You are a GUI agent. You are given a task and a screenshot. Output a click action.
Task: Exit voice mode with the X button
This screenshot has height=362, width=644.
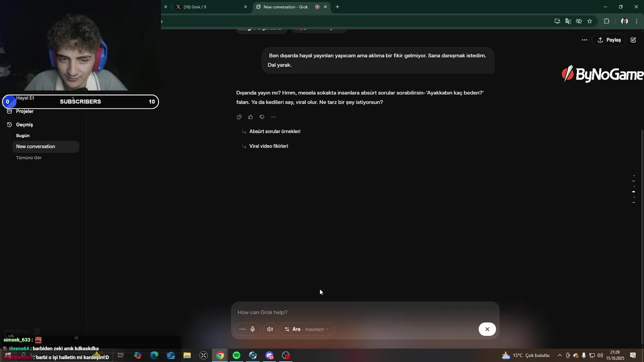click(x=487, y=329)
